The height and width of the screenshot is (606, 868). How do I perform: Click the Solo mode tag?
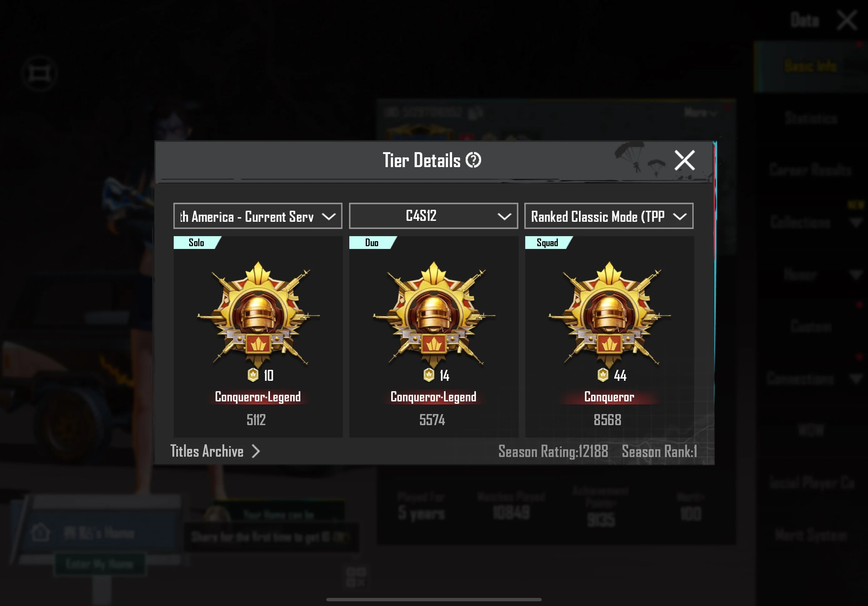[x=197, y=243]
